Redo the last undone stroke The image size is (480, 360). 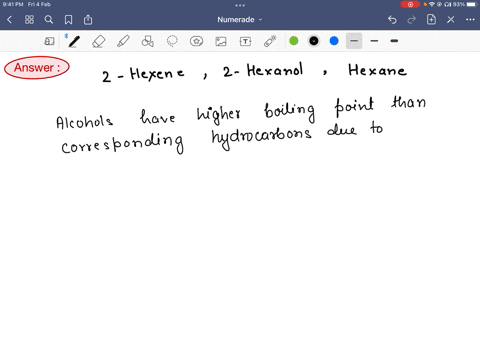point(412,20)
